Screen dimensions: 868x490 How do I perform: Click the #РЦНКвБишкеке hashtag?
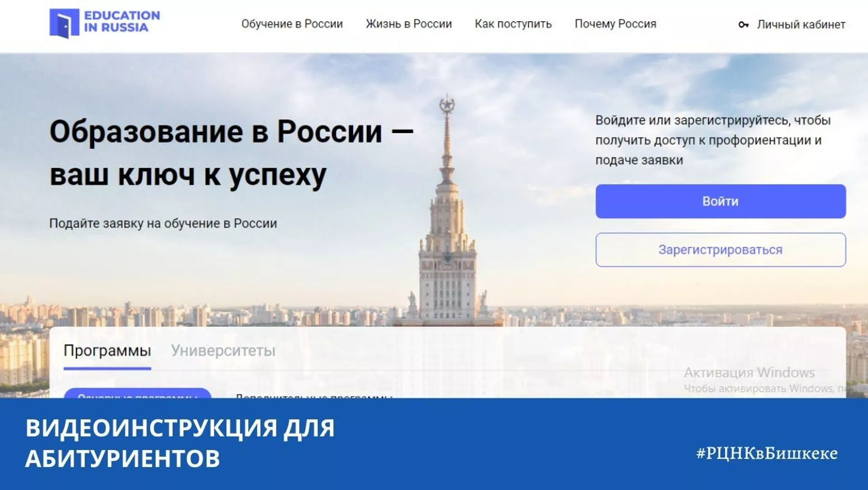[767, 453]
